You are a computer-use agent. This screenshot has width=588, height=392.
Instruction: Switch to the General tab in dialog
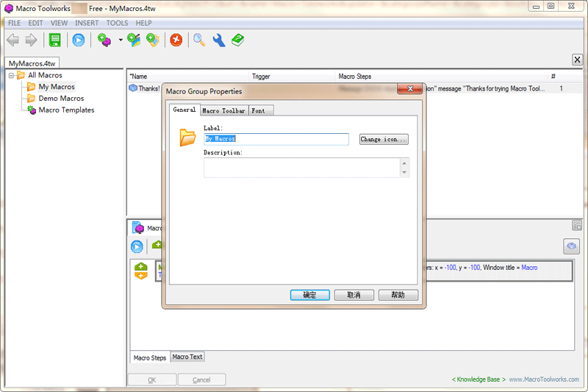click(x=184, y=110)
